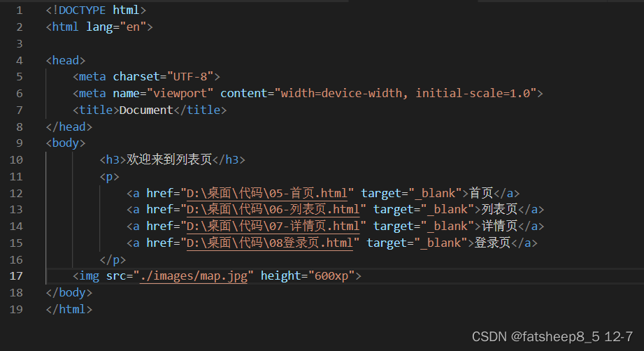Click line number 19 in the gutter
Screen dimensions: 644x351
[16, 309]
